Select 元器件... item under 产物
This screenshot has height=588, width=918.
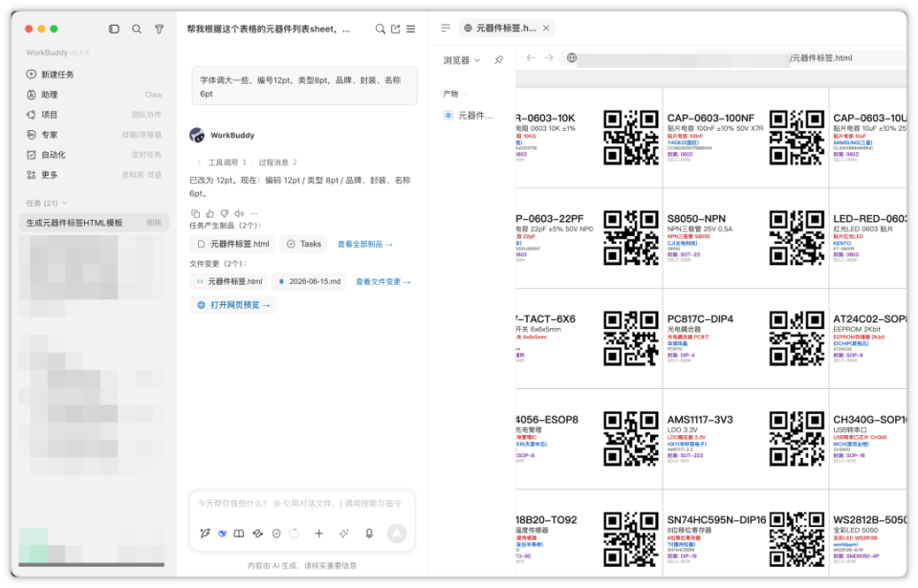coord(469,116)
